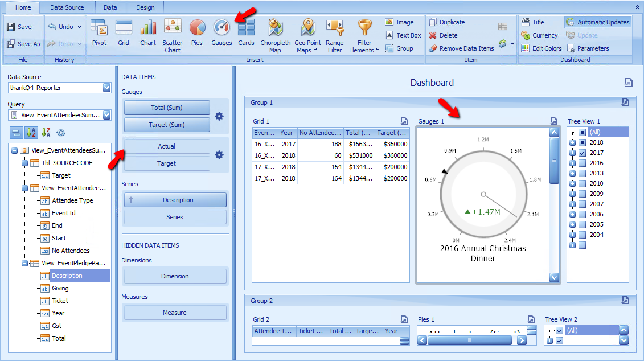Switch to the Home tab

pos(23,7)
